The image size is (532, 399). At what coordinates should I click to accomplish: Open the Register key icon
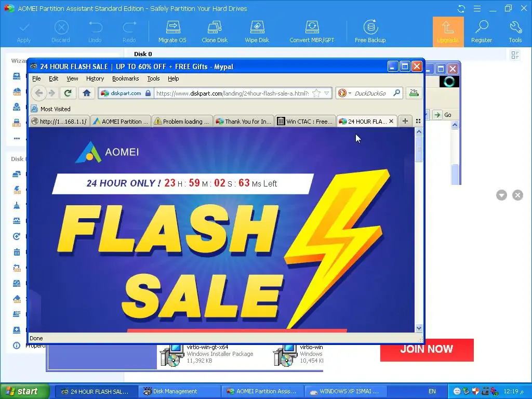pyautogui.click(x=482, y=32)
